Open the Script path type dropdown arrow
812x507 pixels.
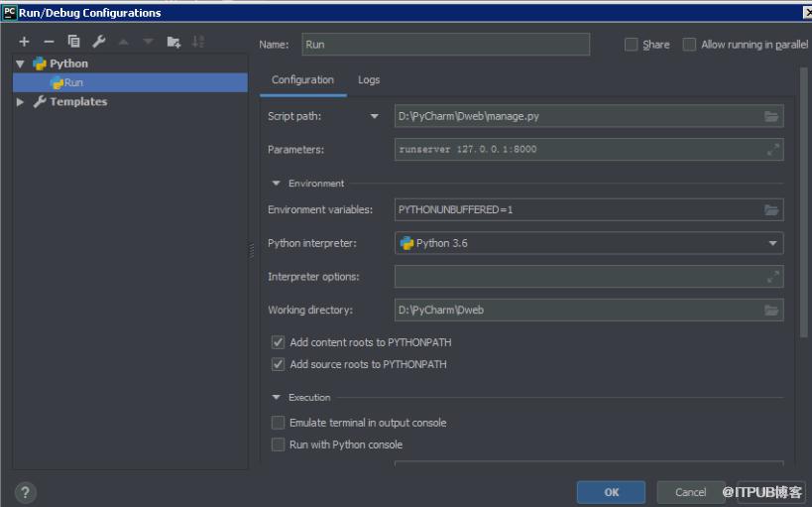click(x=375, y=117)
